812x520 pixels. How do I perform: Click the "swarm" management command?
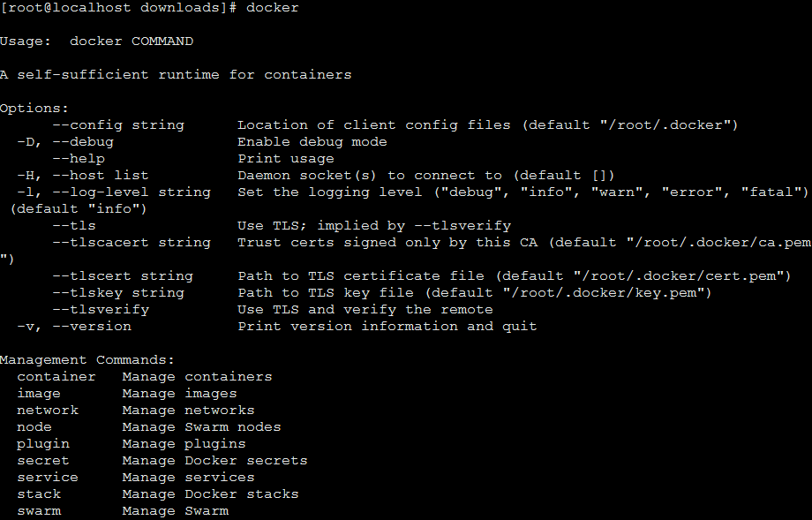(39, 511)
